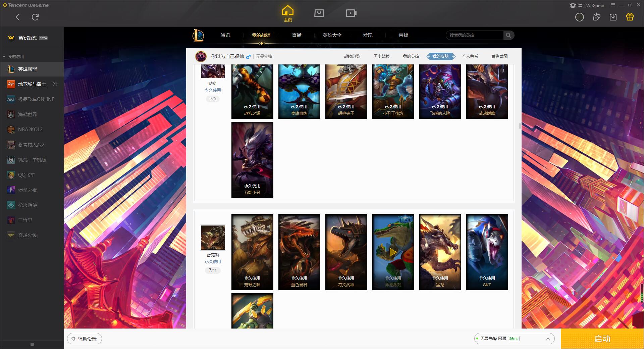The height and width of the screenshot is (349, 644).
Task: Select 三竹里 in the sidebar
Action: pyautogui.click(x=32, y=220)
